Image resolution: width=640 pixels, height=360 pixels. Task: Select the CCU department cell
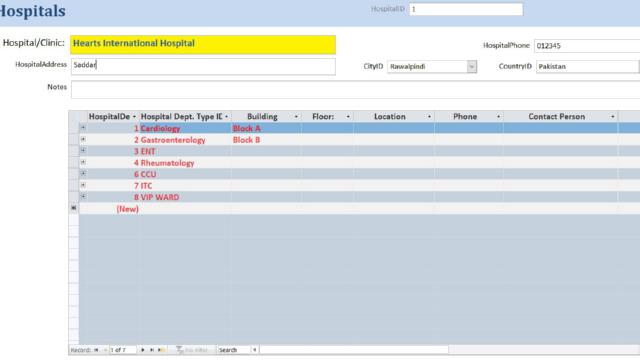click(185, 174)
